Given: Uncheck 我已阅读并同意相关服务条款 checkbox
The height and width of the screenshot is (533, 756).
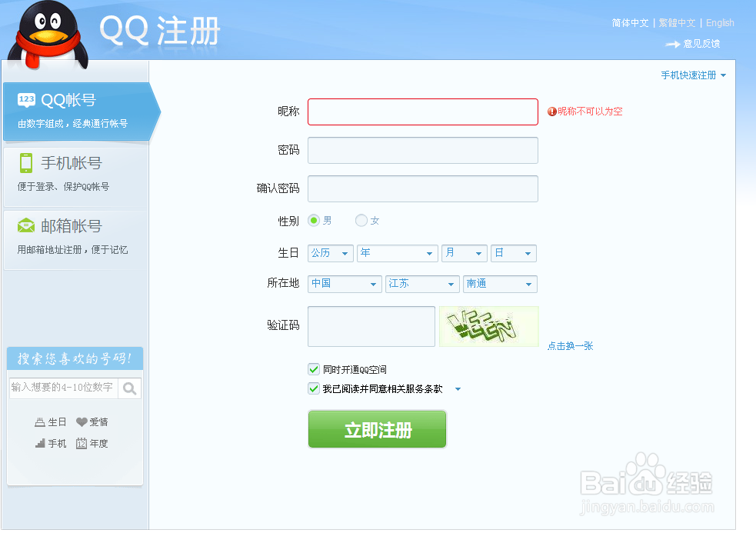Looking at the screenshot, I should pos(314,388).
